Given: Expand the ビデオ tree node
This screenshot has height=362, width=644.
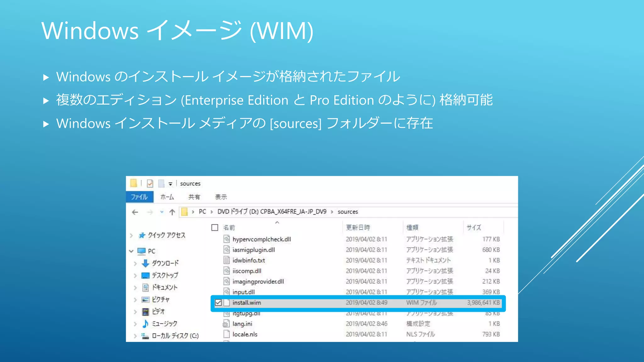Looking at the screenshot, I should 135,312.
